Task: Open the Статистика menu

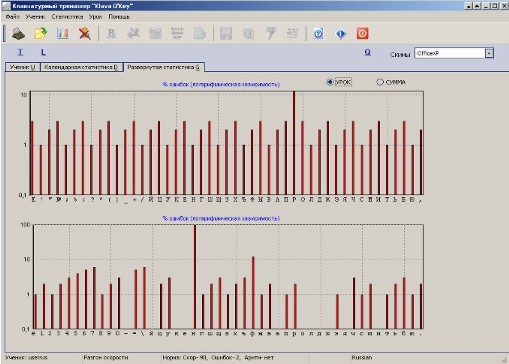Action: [67, 17]
